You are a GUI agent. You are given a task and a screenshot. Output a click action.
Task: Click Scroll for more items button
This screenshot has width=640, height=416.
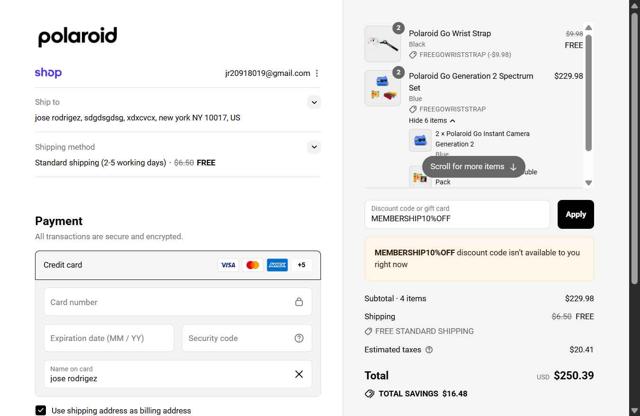473,167
